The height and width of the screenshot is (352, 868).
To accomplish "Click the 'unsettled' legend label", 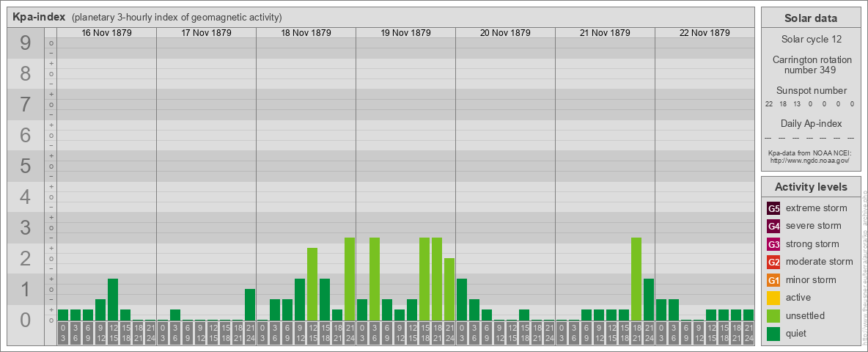I will coord(806,316).
